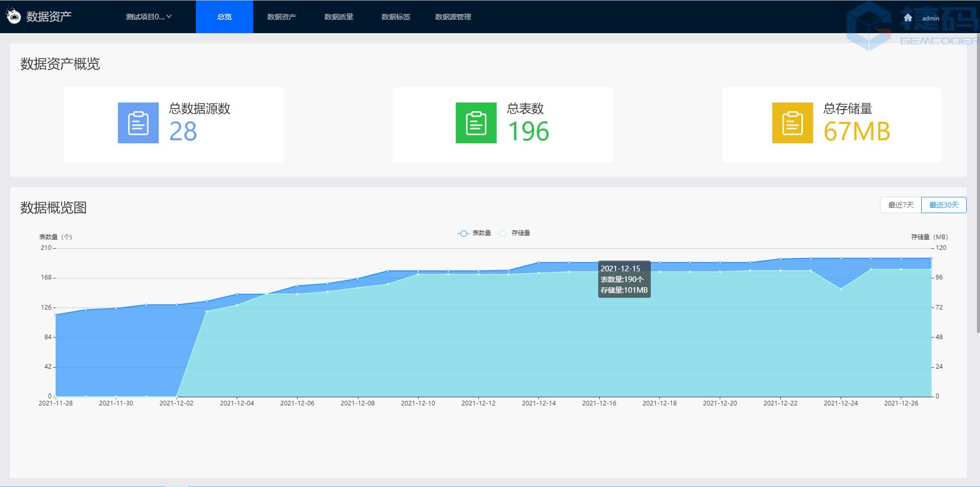Click the 存储量 (MB) axis title

(x=929, y=237)
